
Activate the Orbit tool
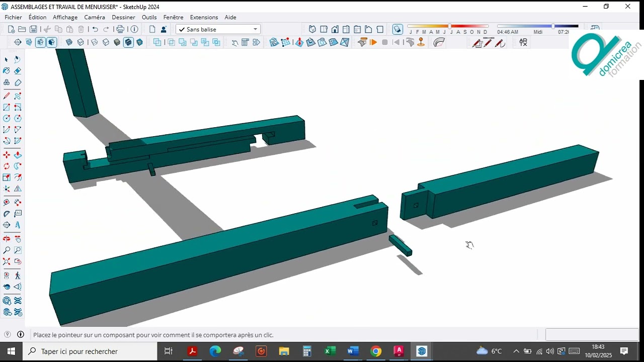[x=7, y=239]
